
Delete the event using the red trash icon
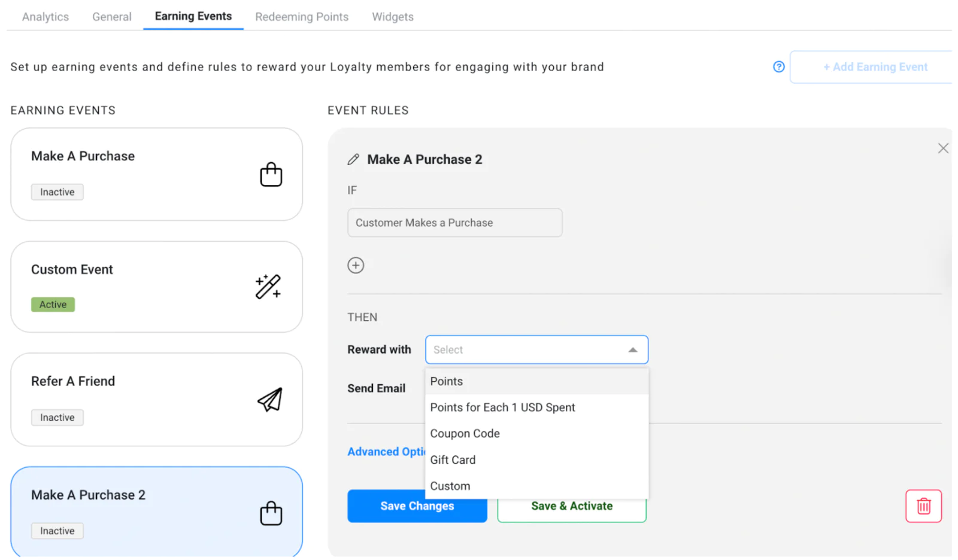(923, 506)
